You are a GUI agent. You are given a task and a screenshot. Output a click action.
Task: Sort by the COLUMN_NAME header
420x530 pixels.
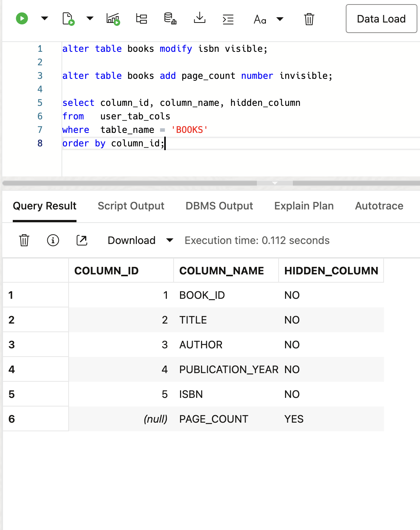coord(226,271)
